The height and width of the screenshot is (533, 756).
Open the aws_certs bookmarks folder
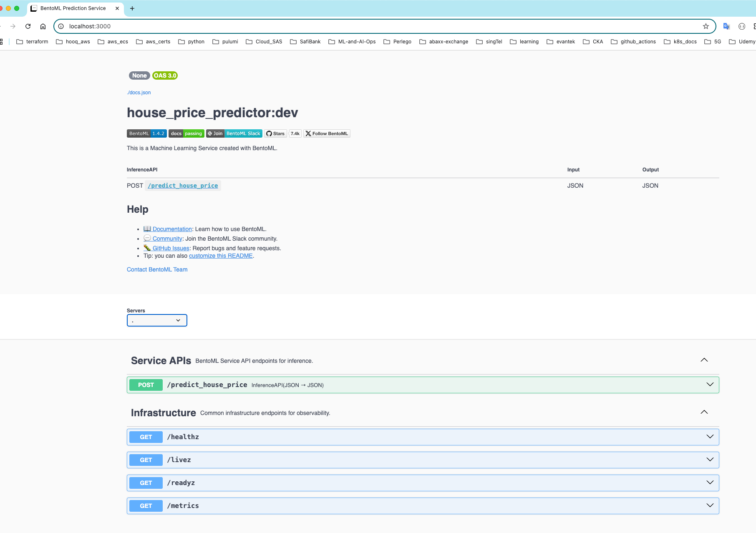(153, 42)
